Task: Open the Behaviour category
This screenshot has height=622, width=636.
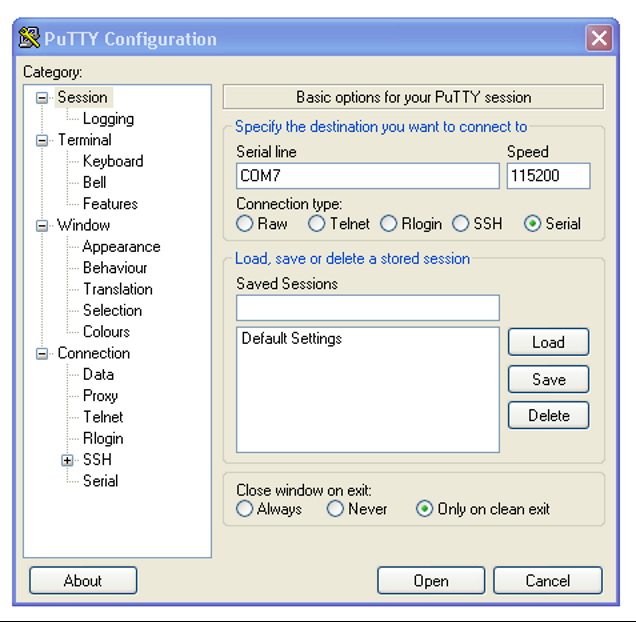Action: pyautogui.click(x=115, y=268)
